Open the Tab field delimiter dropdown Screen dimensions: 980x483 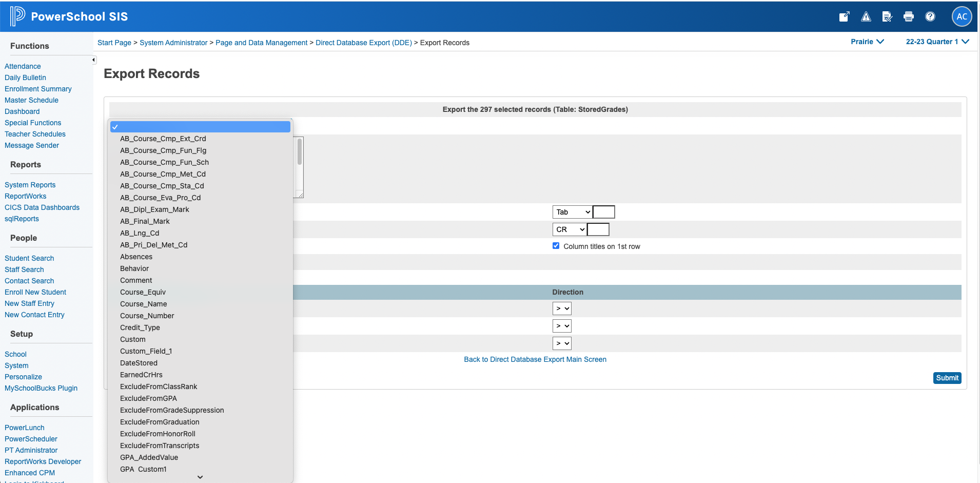(x=573, y=212)
